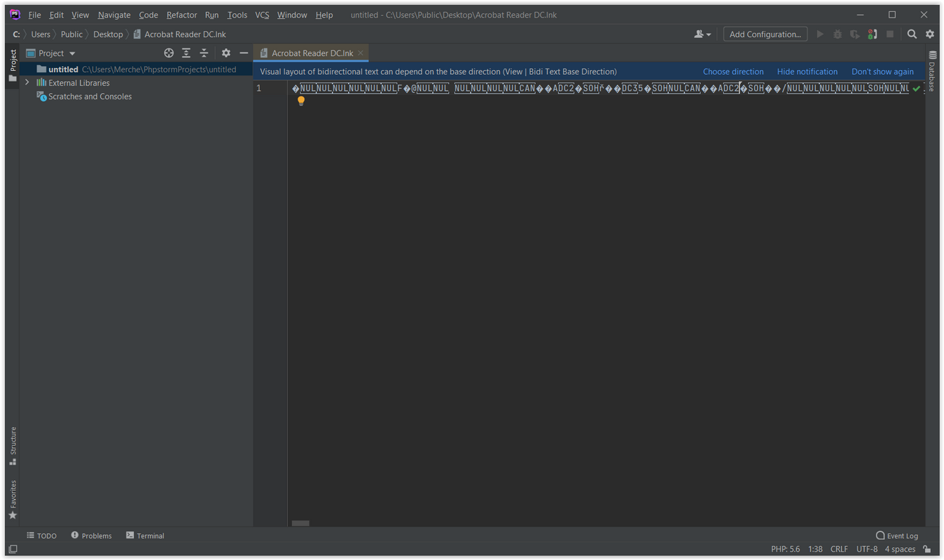Click the C: drive breadcrumb
This screenshot has width=944, height=560.
pyautogui.click(x=16, y=34)
